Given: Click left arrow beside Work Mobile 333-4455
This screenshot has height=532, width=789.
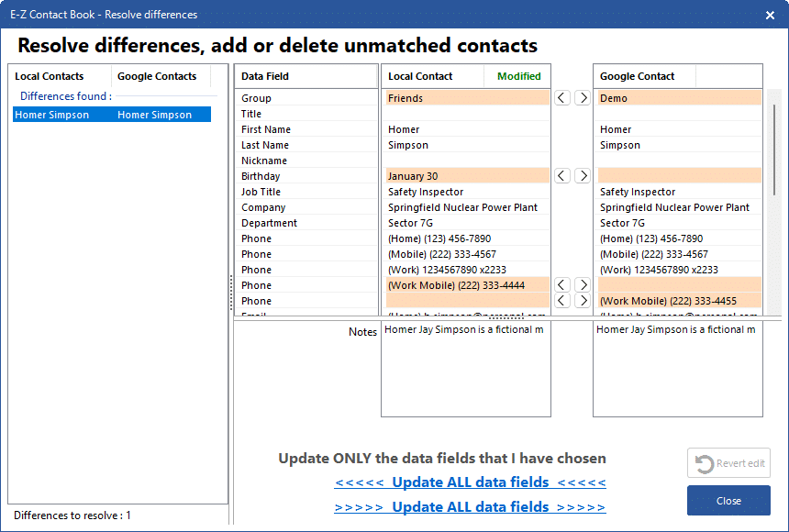Looking at the screenshot, I should [562, 301].
